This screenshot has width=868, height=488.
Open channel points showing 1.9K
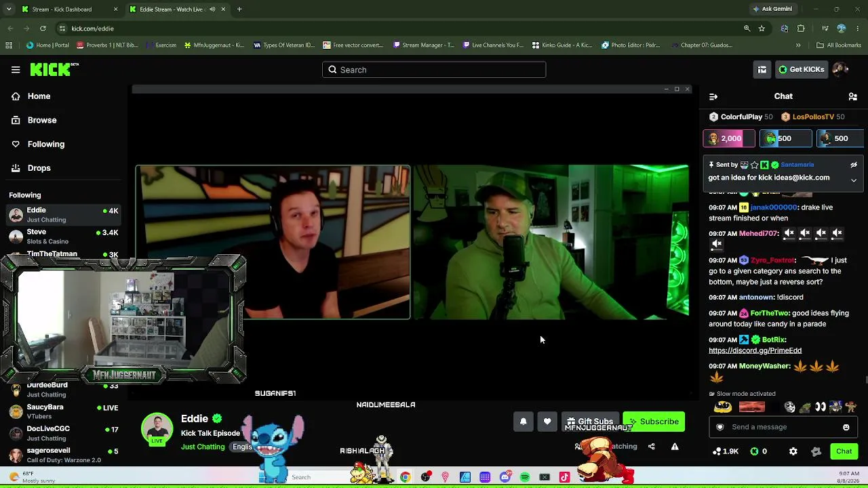(x=725, y=451)
